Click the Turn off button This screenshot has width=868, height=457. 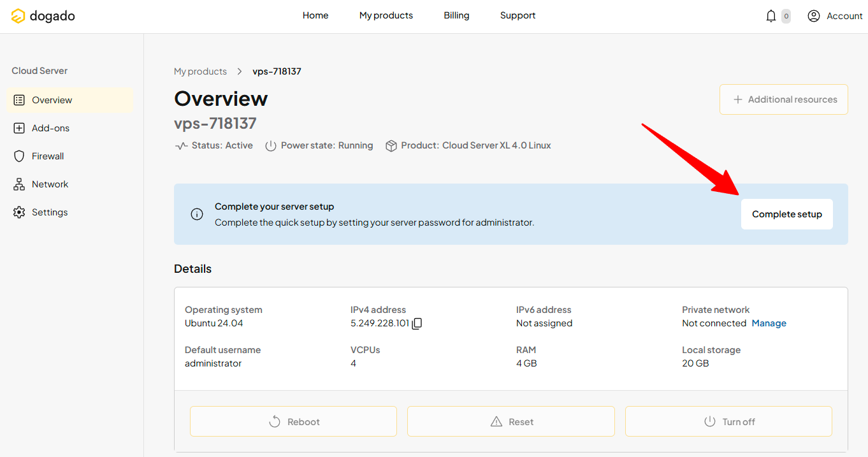[728, 421]
